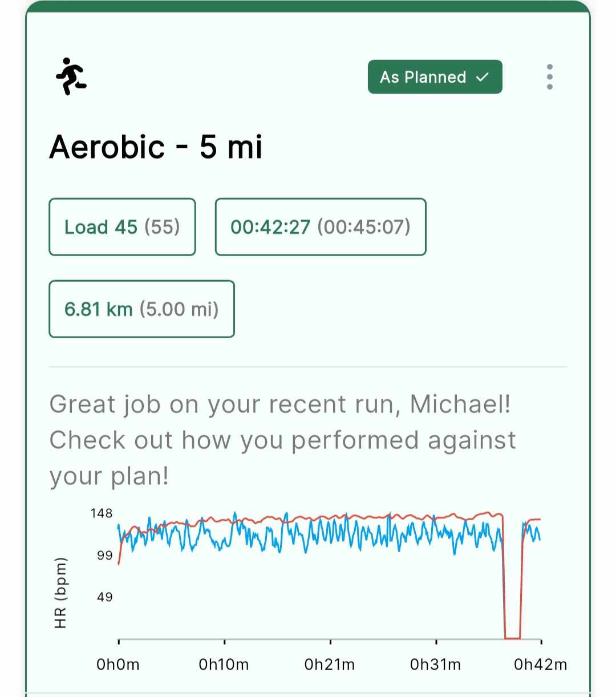Tap the 49 bpm axis label
The image size is (616, 697).
tap(105, 597)
